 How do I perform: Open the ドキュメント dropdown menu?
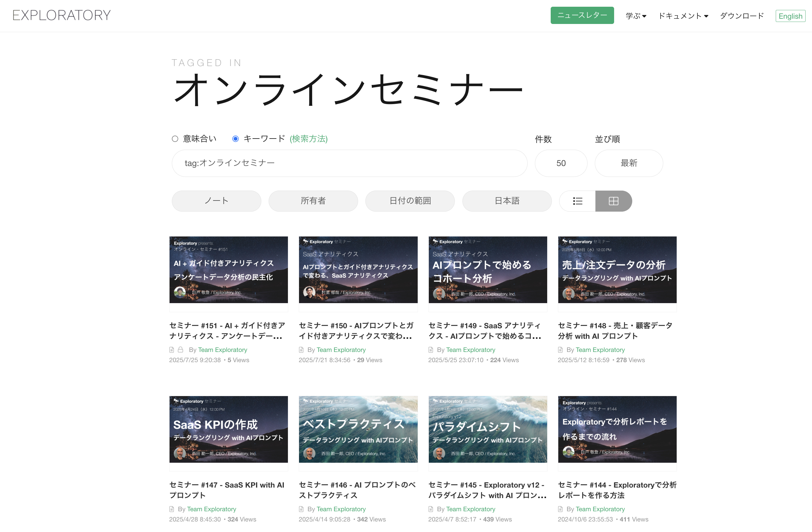click(x=683, y=16)
